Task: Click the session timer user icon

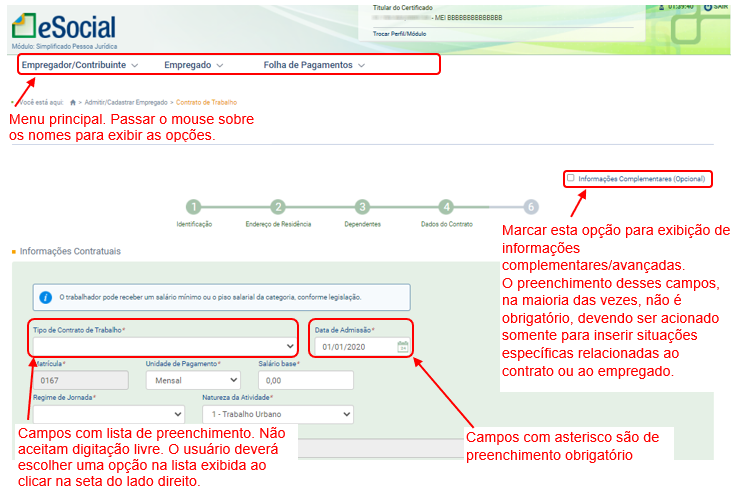Action: click(x=661, y=7)
